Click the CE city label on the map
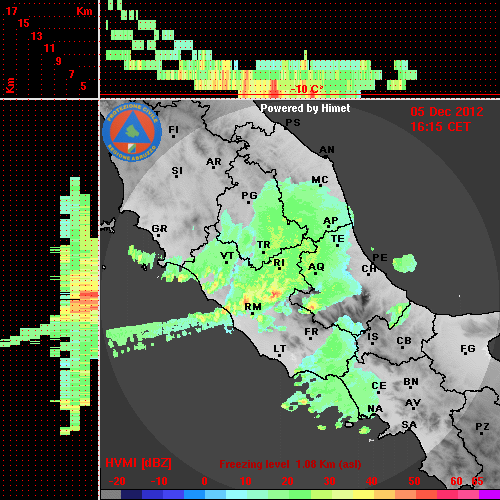 click(x=379, y=386)
